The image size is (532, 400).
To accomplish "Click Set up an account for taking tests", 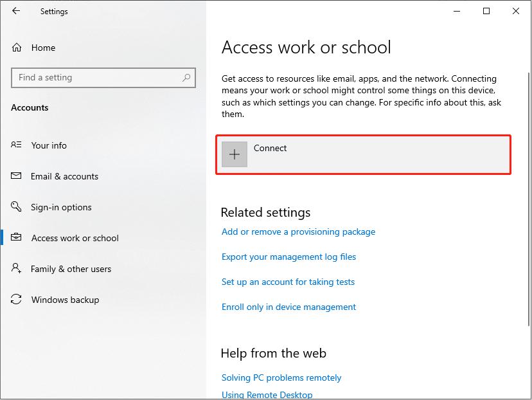I will 288,282.
